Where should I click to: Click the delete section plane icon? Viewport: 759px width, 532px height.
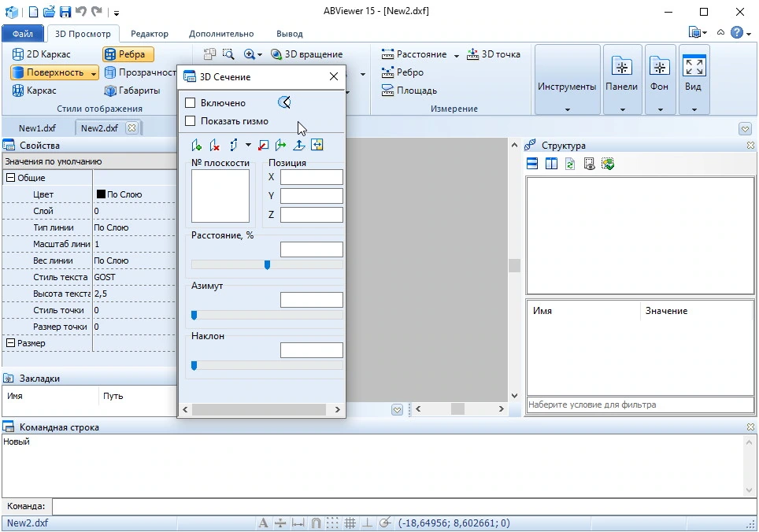click(x=214, y=145)
